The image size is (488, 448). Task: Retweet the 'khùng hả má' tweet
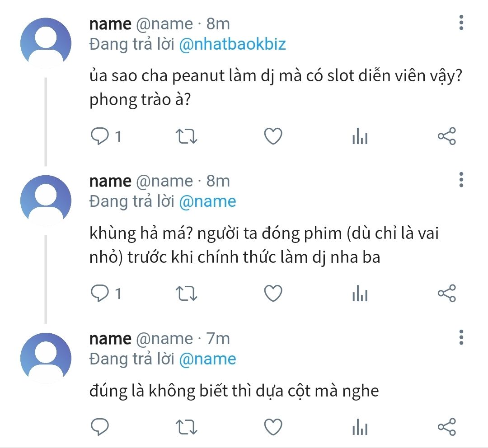pos(186,294)
